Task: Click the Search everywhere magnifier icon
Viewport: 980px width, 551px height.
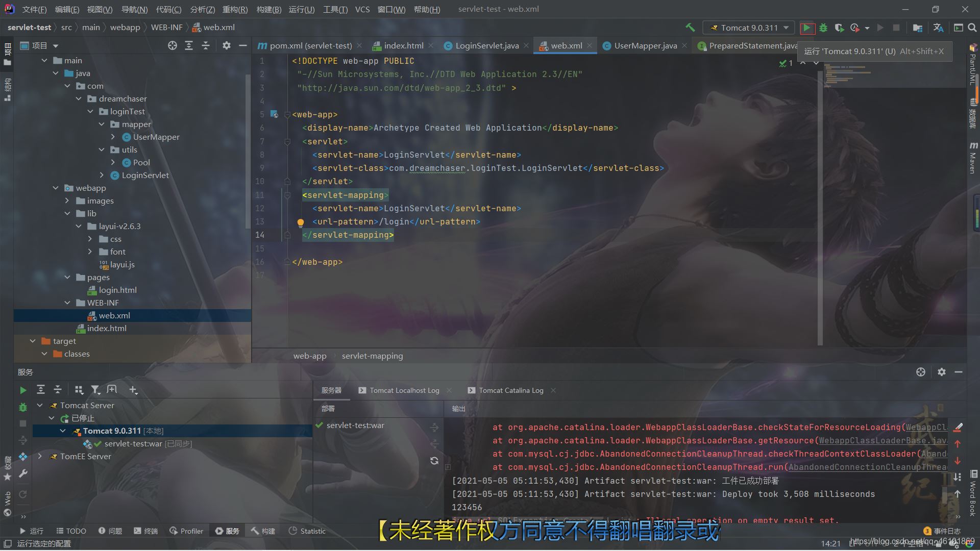Action: click(x=972, y=28)
